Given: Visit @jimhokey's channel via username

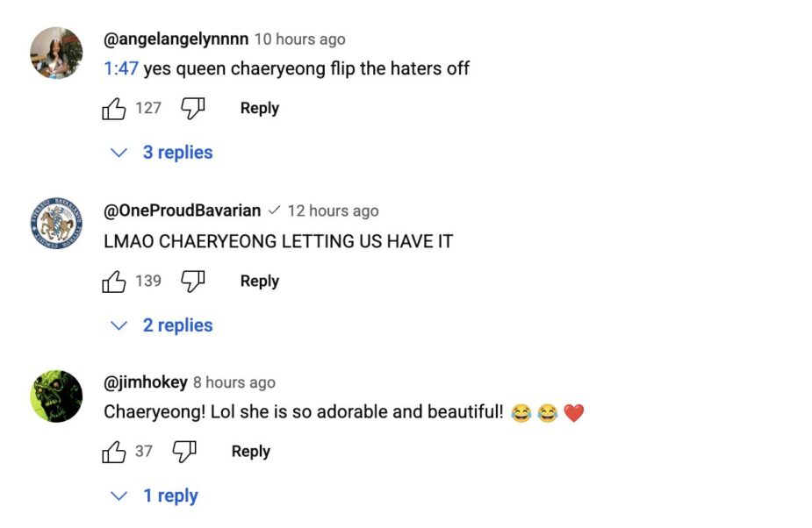Looking at the screenshot, I should coord(145,382).
